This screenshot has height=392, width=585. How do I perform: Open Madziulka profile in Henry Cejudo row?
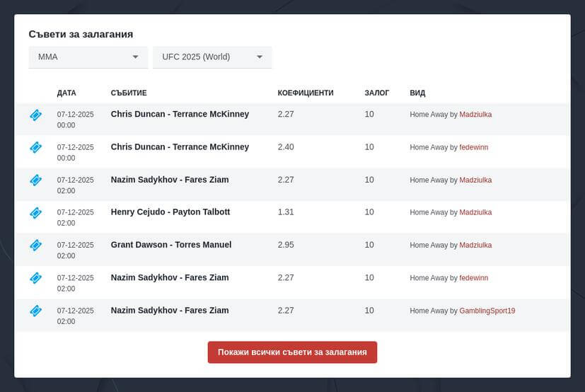[x=475, y=212]
